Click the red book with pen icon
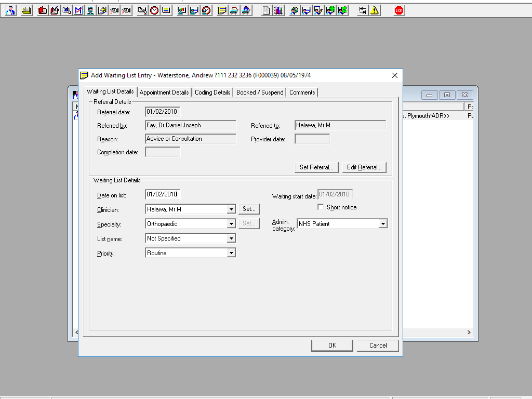Screen dimensions: 532x399 click(x=54, y=10)
